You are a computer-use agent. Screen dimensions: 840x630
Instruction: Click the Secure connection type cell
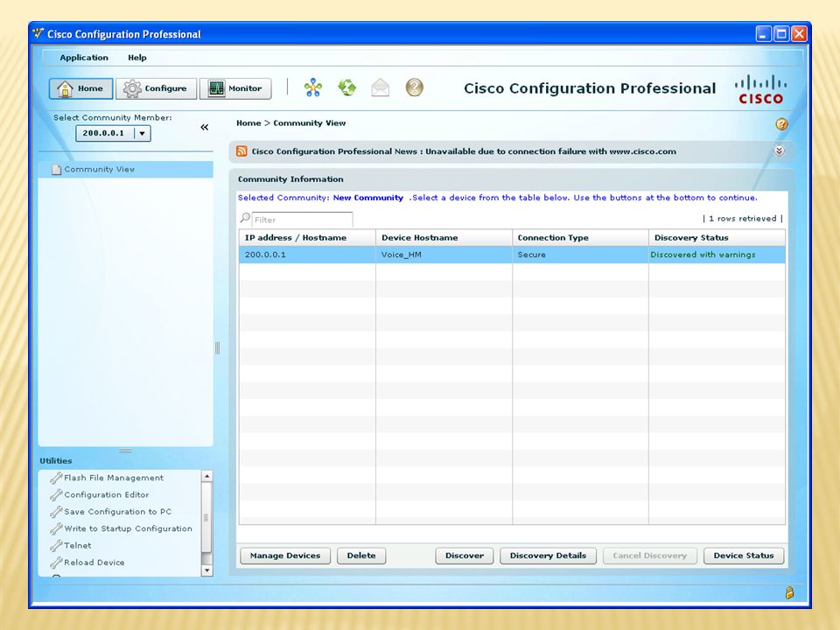pos(580,255)
